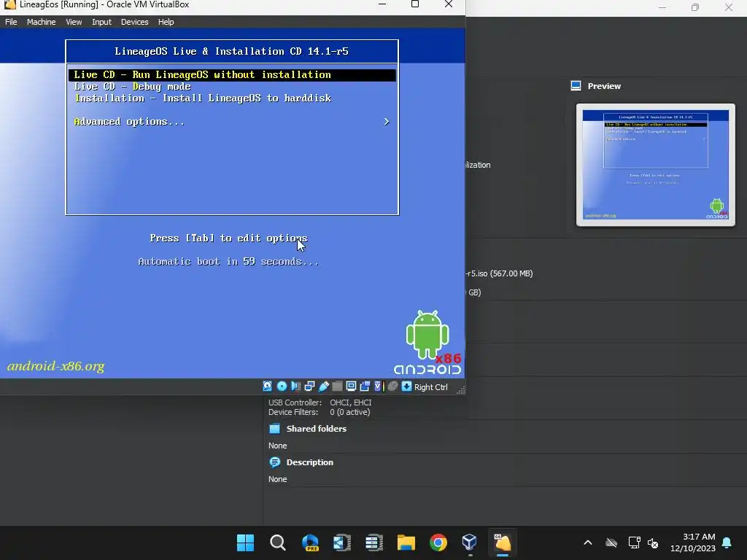
Task: Select Live CD Run LineageOS without installation
Action: pos(232,75)
